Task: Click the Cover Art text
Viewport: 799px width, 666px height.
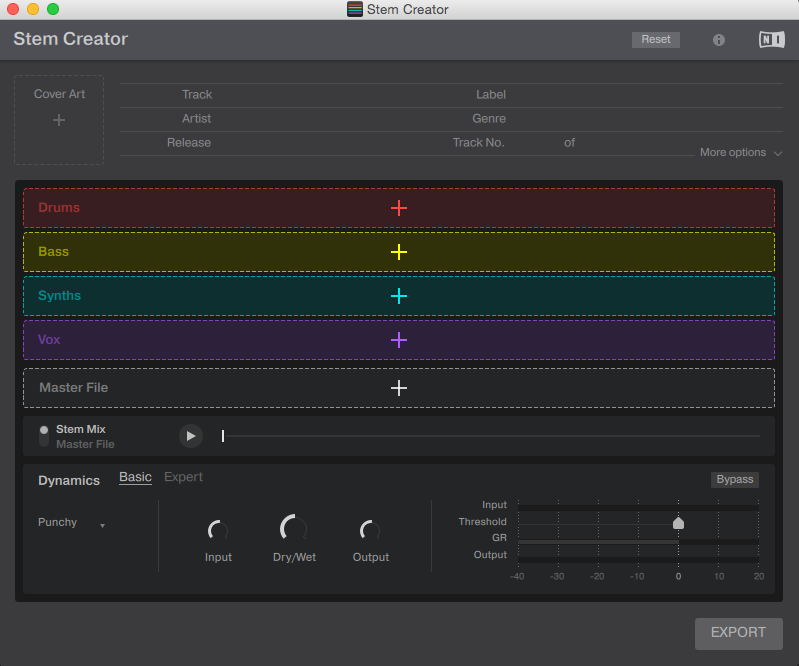Action: 59,94
